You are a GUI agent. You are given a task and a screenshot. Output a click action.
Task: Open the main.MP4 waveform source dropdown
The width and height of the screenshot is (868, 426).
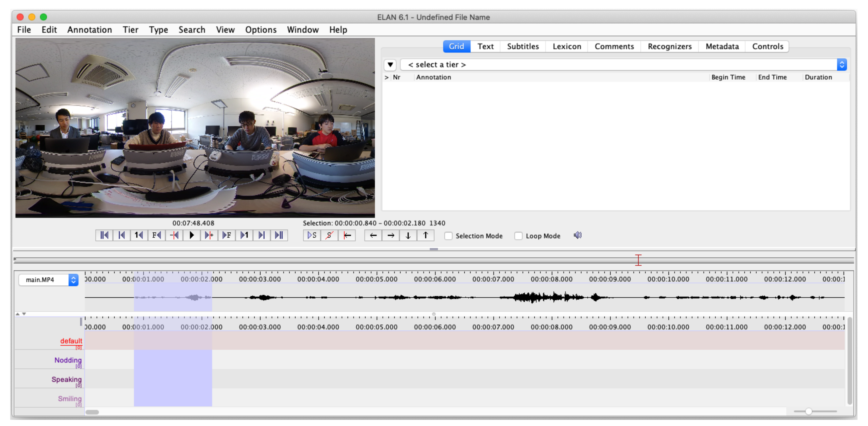49,280
